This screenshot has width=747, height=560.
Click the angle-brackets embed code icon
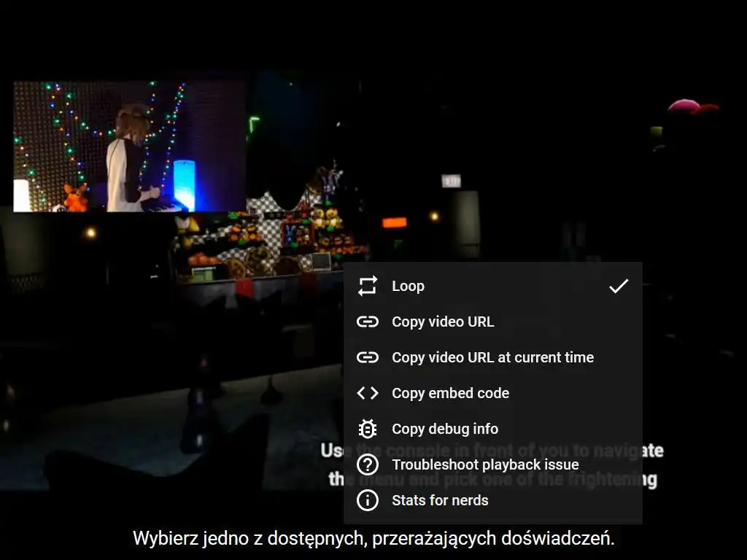(x=368, y=393)
